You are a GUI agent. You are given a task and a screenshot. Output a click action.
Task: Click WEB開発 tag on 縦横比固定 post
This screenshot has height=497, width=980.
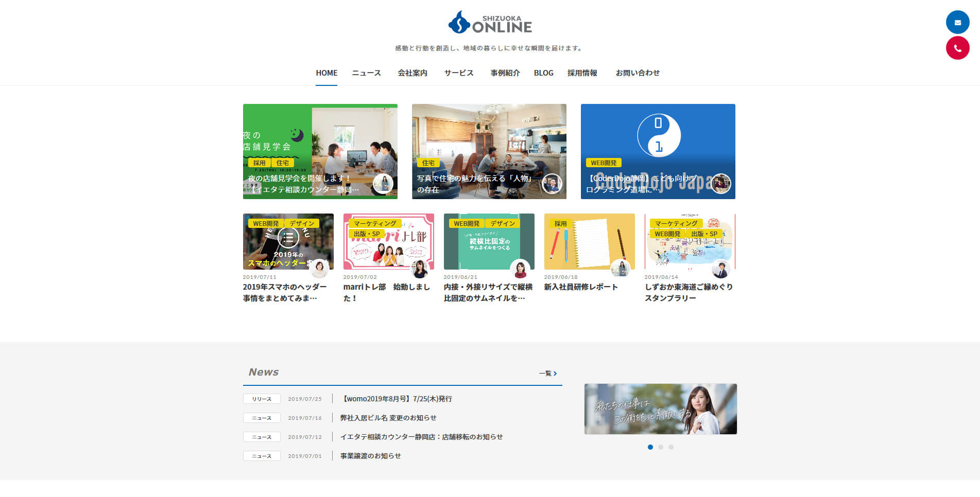point(467,224)
